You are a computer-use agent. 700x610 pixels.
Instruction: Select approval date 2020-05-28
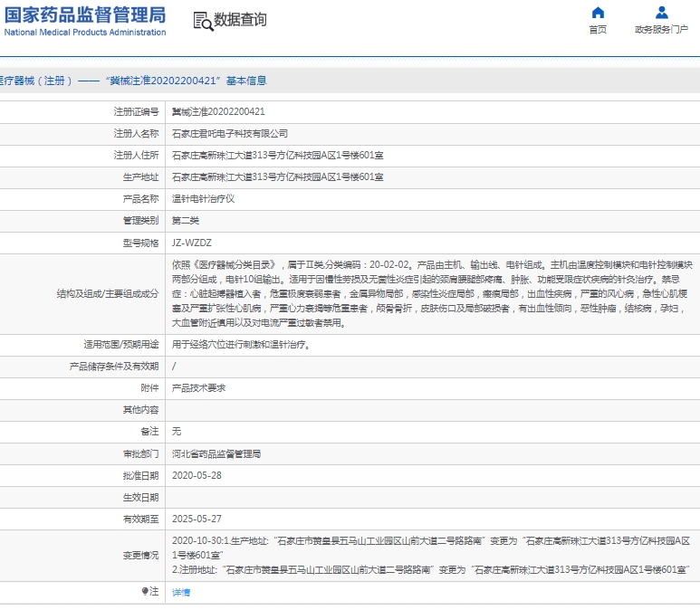(197, 476)
